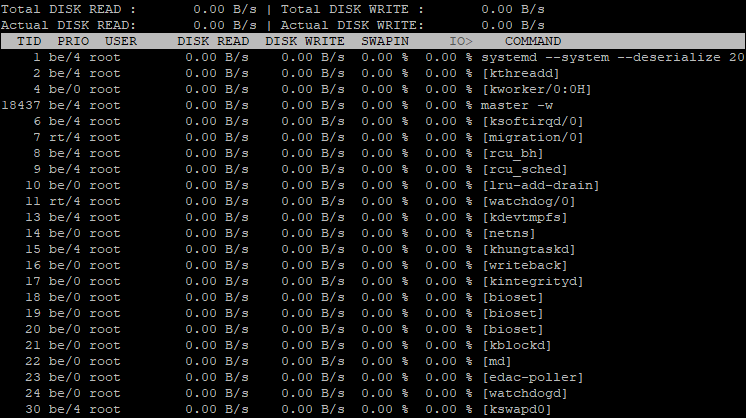Click the systemd --system --deserialize command
This screenshot has height=418, width=746.
612,58
